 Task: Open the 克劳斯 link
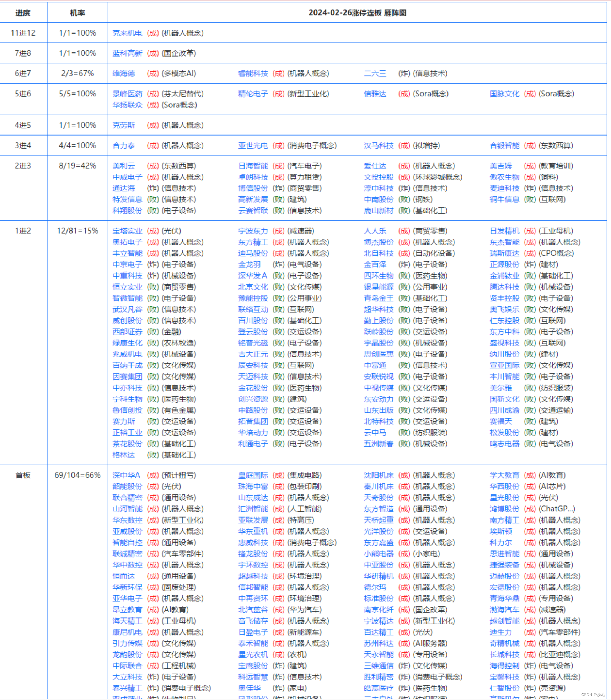tap(124, 125)
